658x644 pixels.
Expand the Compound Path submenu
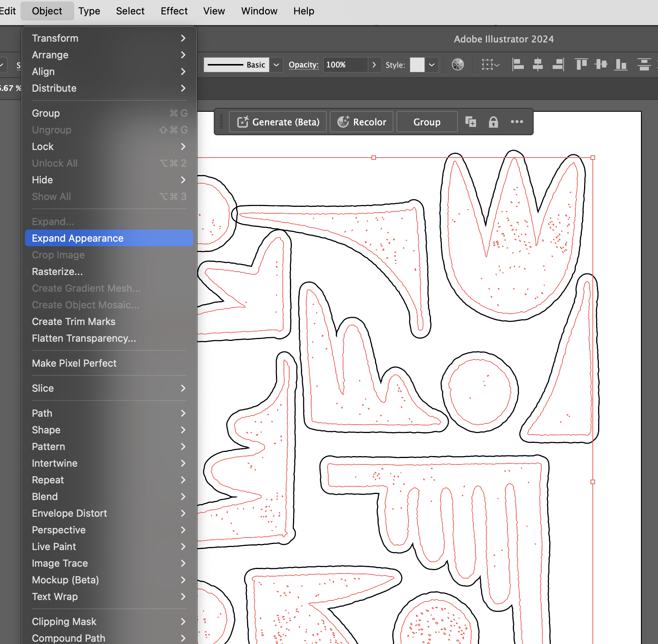(109, 638)
